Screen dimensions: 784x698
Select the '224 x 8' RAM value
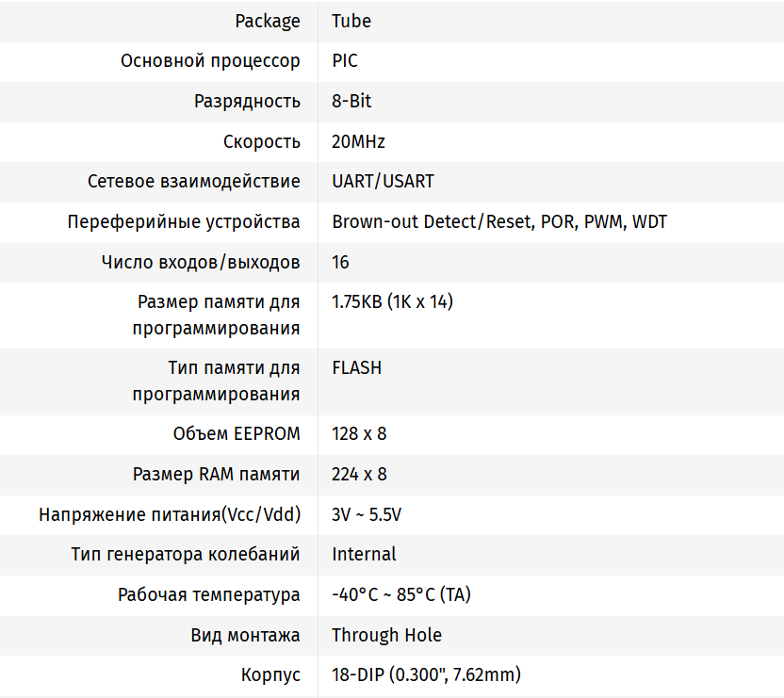pyautogui.click(x=359, y=475)
